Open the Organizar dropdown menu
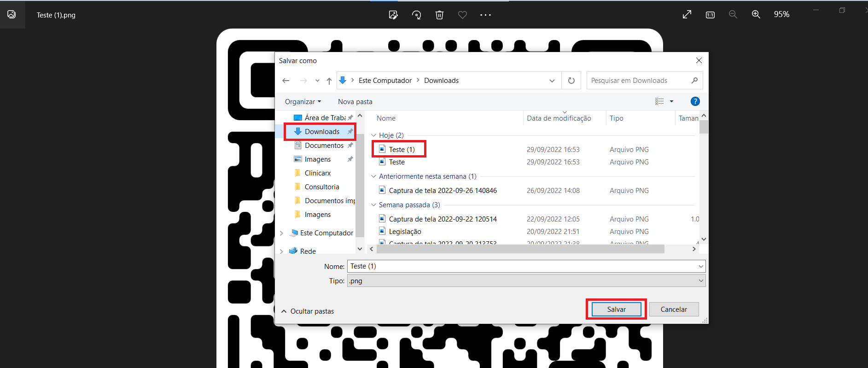868x368 pixels. [x=303, y=102]
